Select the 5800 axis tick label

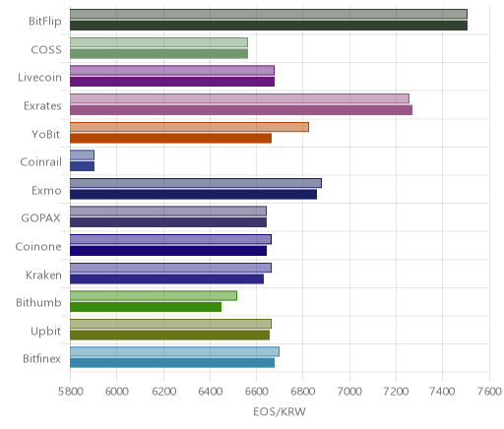click(x=71, y=392)
